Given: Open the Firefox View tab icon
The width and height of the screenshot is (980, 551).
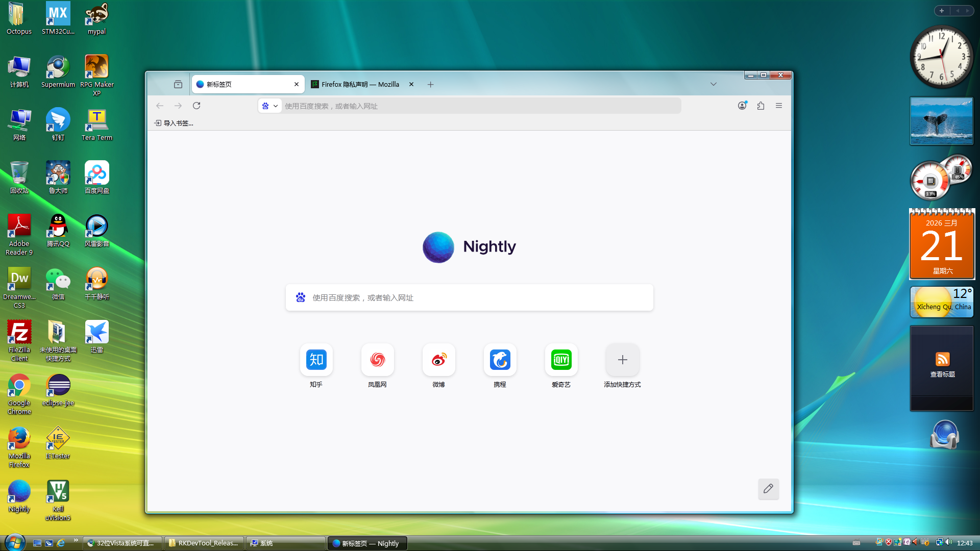Looking at the screenshot, I should [x=178, y=84].
